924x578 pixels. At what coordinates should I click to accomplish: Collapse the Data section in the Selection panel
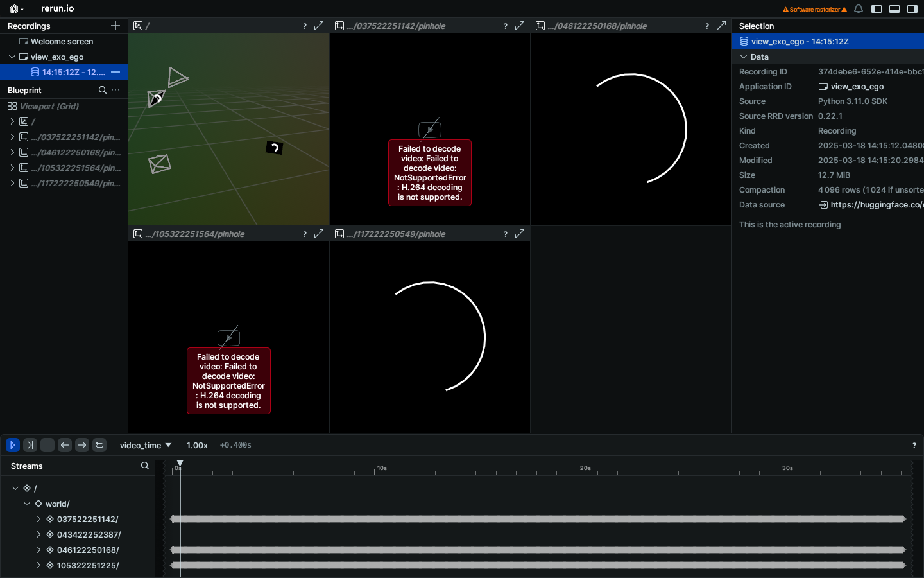(744, 57)
